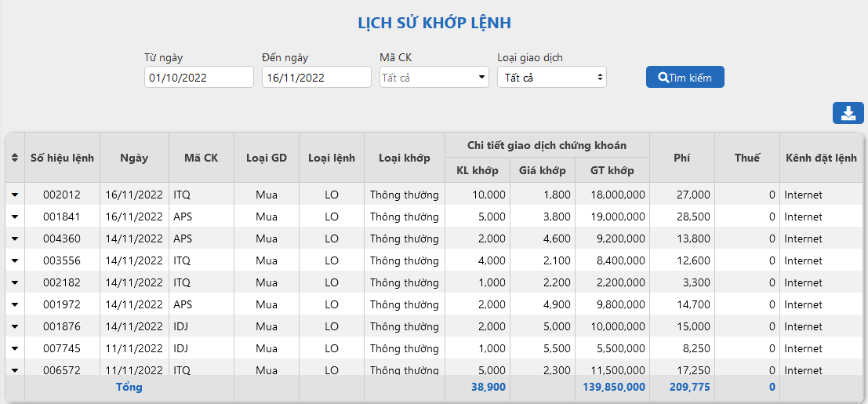Image resolution: width=868 pixels, height=404 pixels.
Task: Expand row for order 007745
Action: coord(14,348)
